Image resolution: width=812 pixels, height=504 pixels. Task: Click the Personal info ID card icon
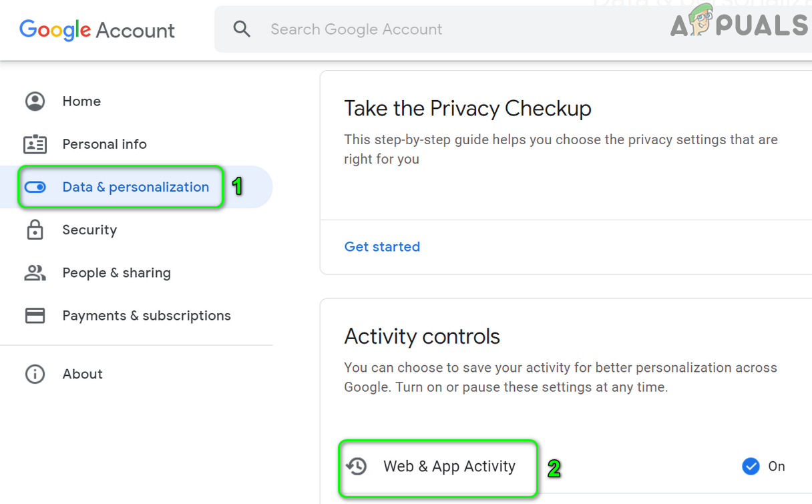pos(35,144)
